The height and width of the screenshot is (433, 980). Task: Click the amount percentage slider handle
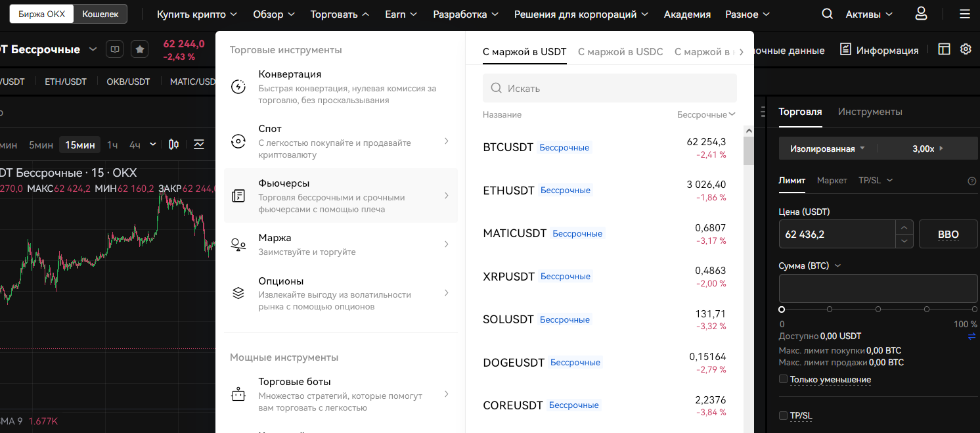click(782, 309)
